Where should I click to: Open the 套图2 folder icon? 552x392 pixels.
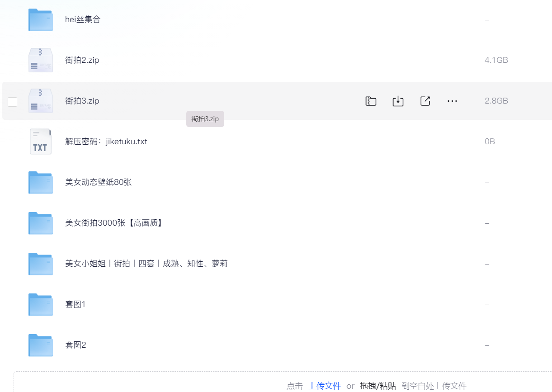click(41, 345)
